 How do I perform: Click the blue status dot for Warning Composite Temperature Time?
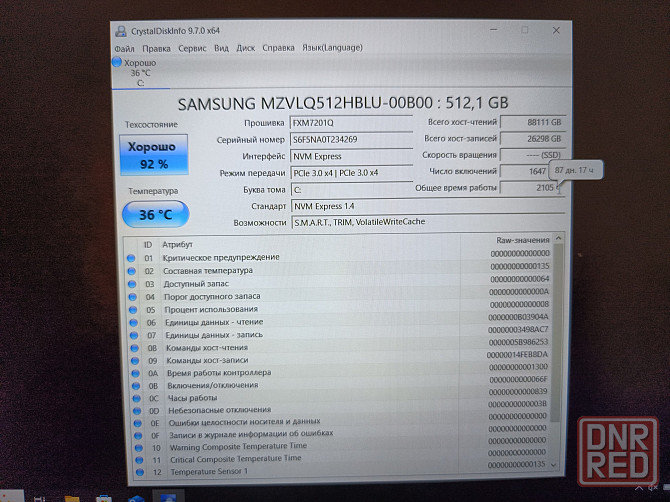pyautogui.click(x=138, y=448)
